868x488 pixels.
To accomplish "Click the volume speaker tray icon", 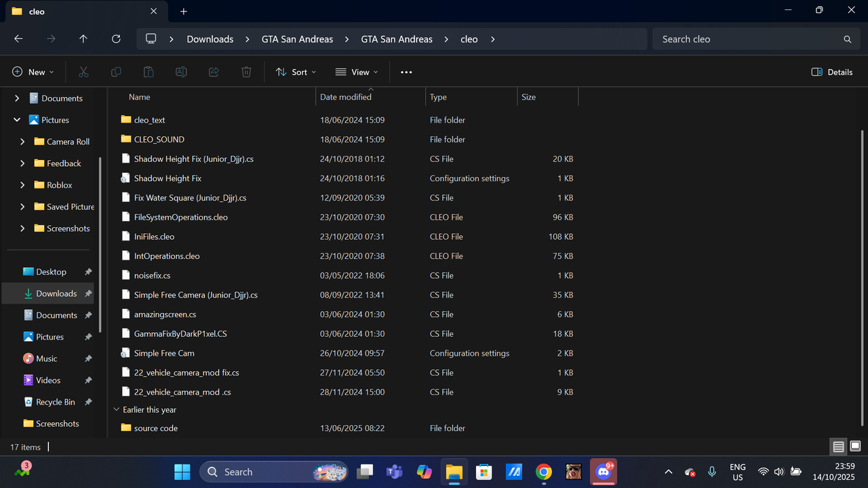I will tap(779, 472).
